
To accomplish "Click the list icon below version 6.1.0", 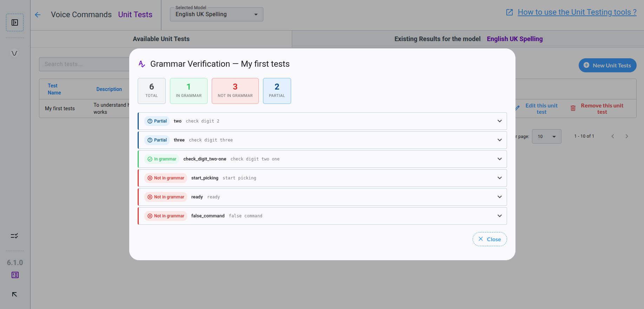I will [15, 275].
